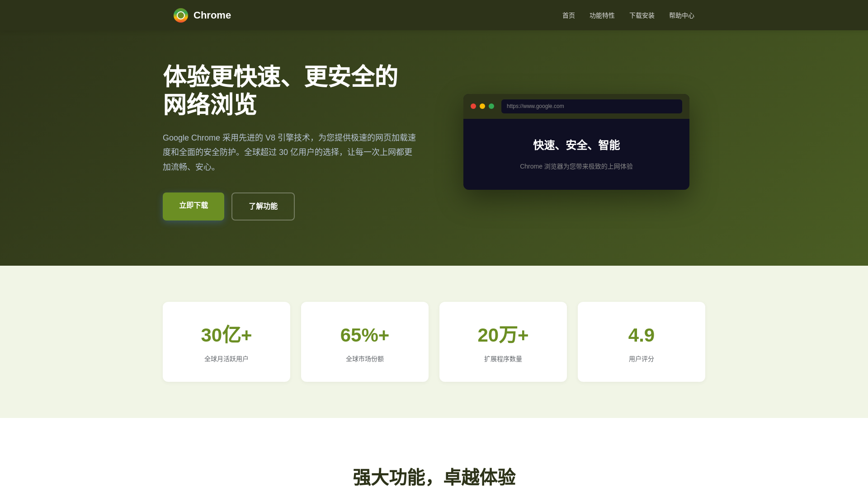The width and height of the screenshot is (868, 488).
Task: Click the 20万+ statistic value
Action: point(503,335)
